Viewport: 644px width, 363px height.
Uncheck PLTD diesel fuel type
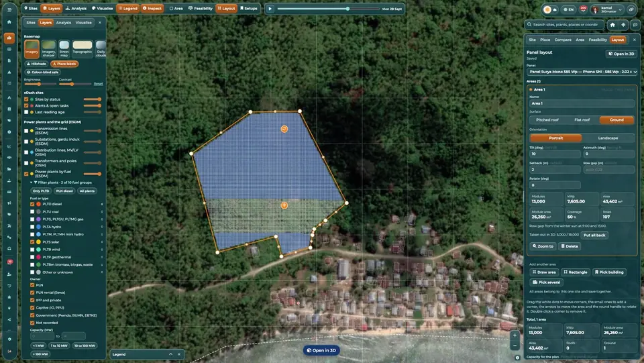[32, 204]
